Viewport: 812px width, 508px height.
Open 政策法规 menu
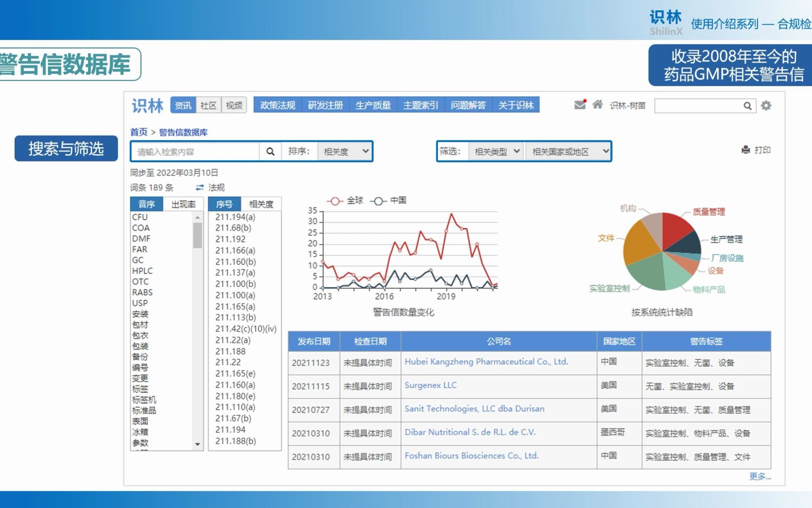tap(278, 105)
